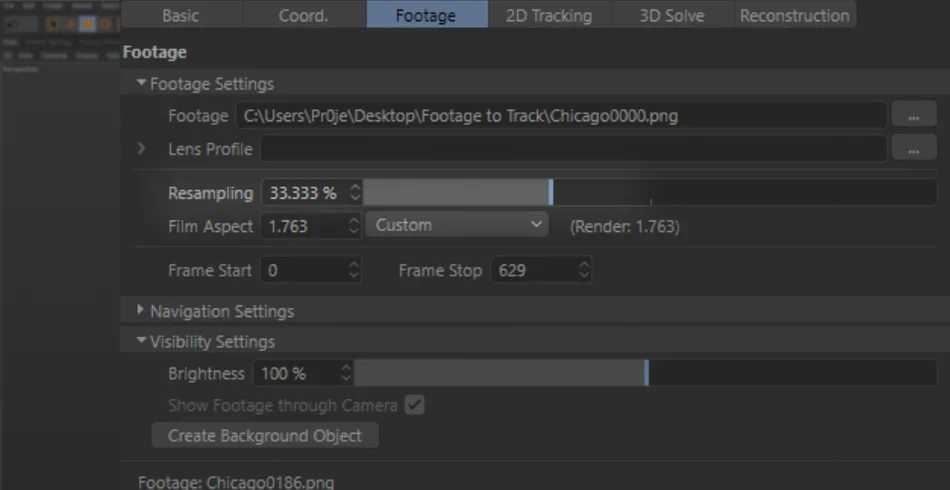Click the Brightness stepper arrows
The height and width of the screenshot is (490, 950).
click(346, 373)
